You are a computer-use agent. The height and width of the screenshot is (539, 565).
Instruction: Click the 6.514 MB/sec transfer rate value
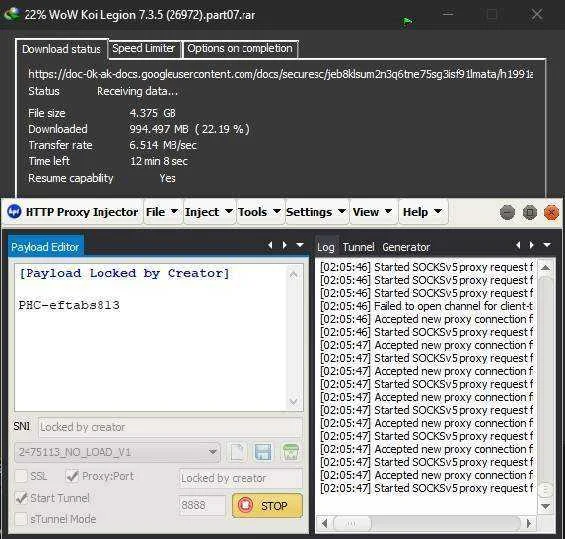[163, 145]
